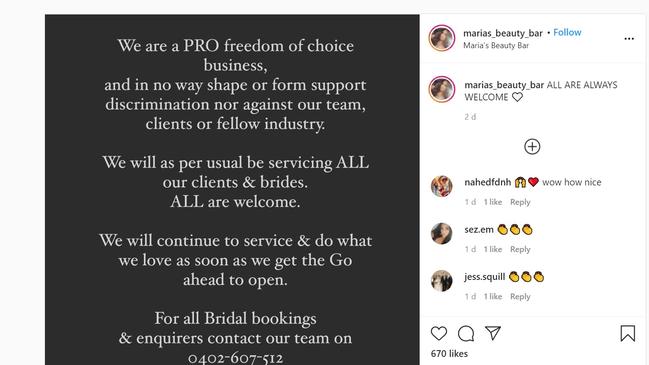Reply to nahedfdnh's comment

(x=520, y=202)
